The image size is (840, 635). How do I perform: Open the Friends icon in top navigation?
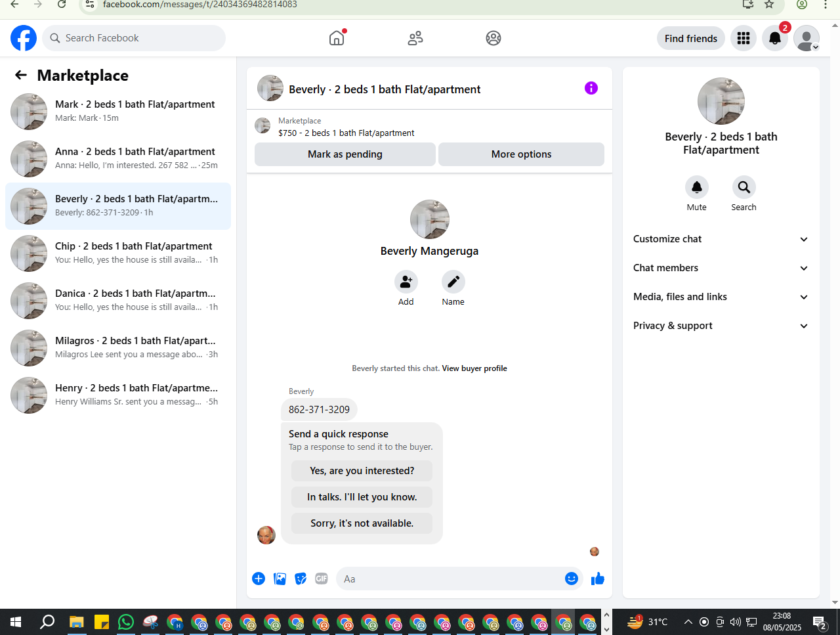tap(415, 38)
